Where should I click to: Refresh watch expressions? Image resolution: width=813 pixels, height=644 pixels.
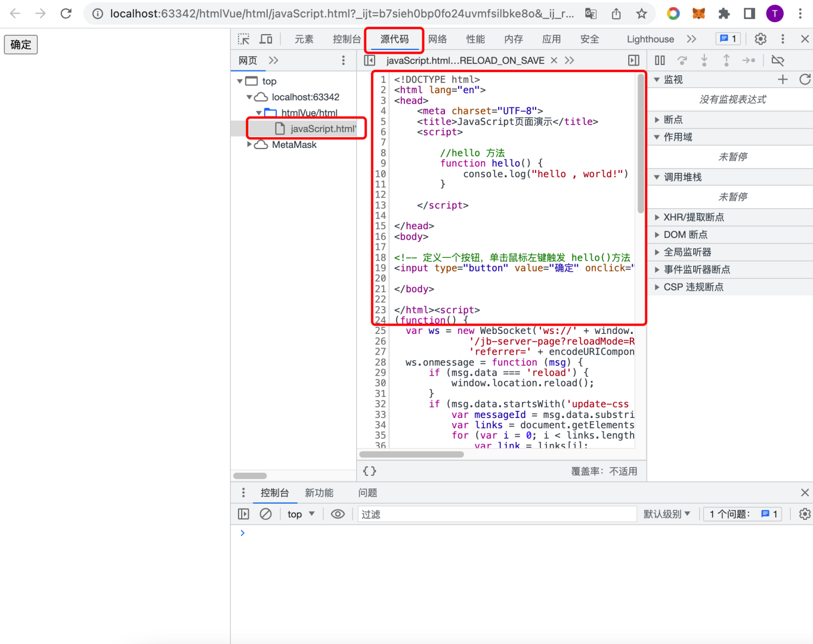[x=805, y=80]
